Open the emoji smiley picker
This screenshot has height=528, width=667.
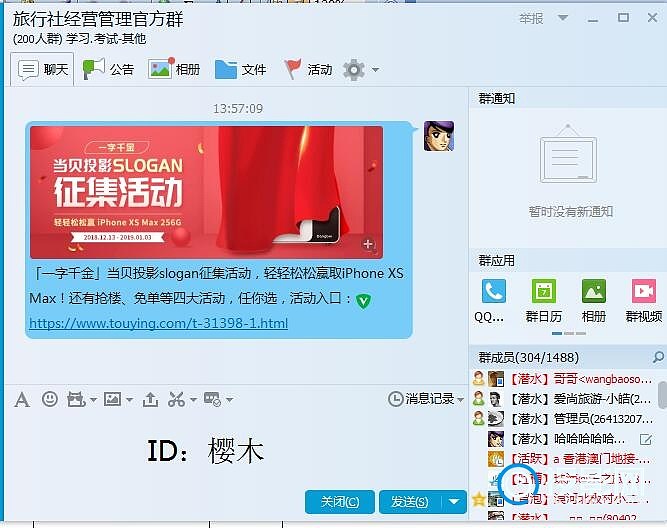[x=50, y=399]
